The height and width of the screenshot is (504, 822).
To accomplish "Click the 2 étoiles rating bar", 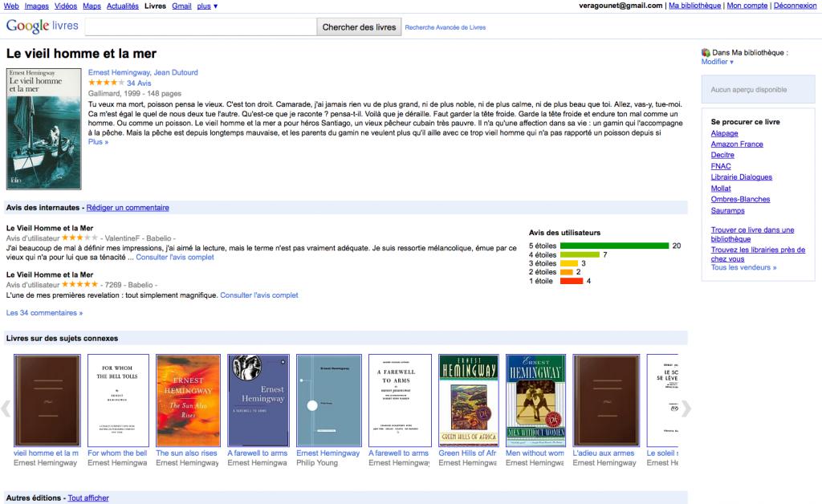I will pyautogui.click(x=566, y=272).
